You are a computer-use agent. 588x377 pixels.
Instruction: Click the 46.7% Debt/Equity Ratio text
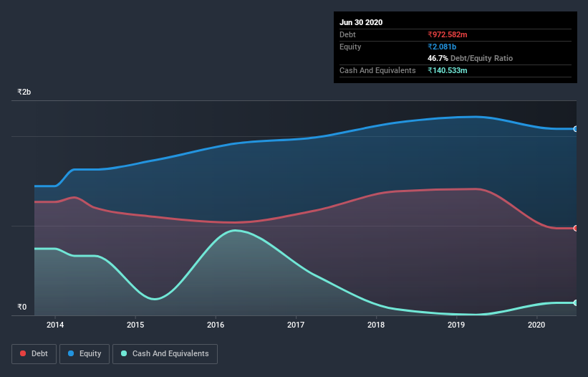tap(471, 58)
